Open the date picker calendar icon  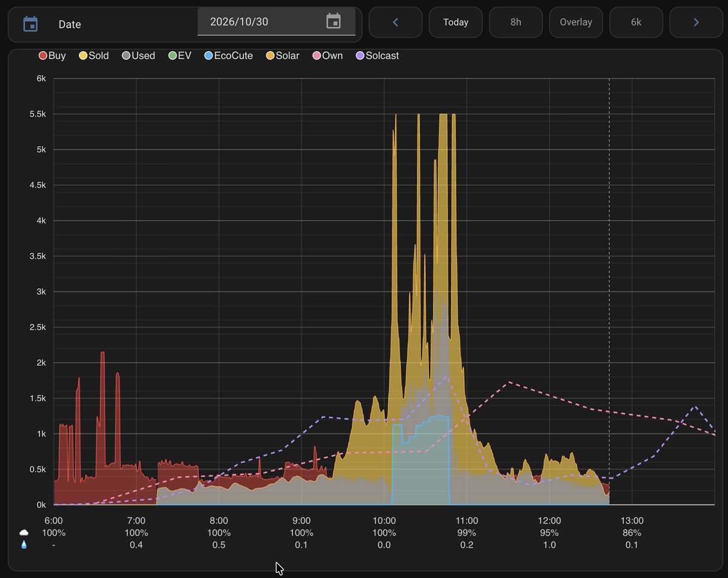[x=334, y=21]
